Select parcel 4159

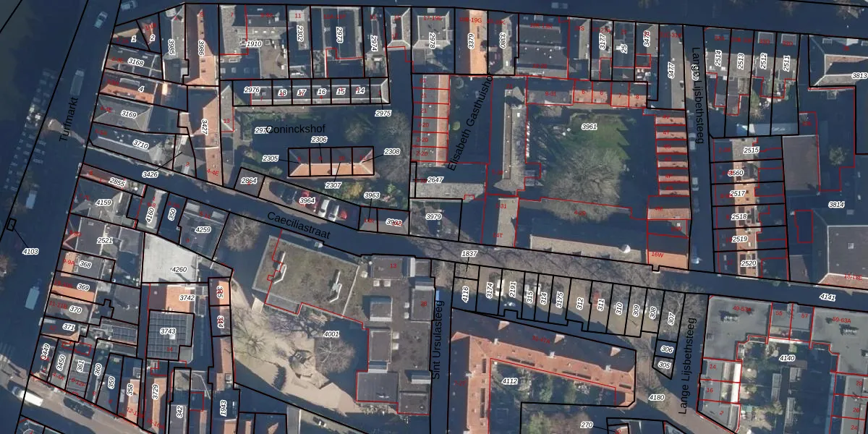(x=103, y=203)
